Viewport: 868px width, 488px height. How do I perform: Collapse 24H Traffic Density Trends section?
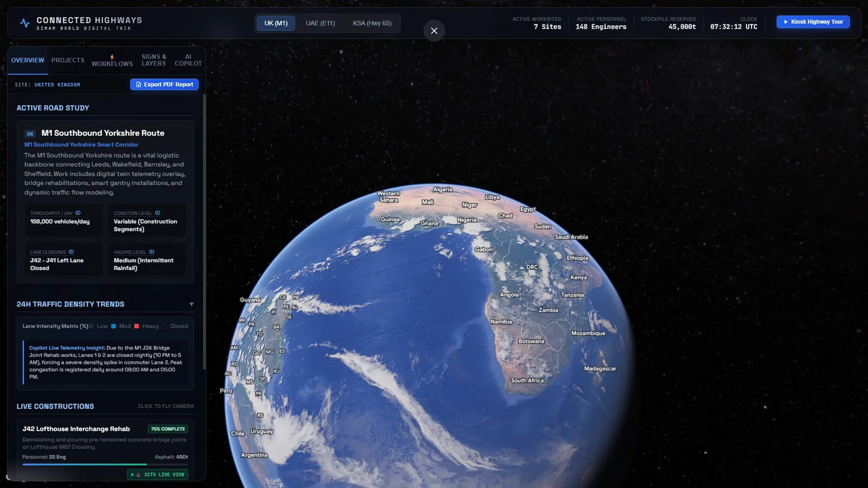coord(192,305)
